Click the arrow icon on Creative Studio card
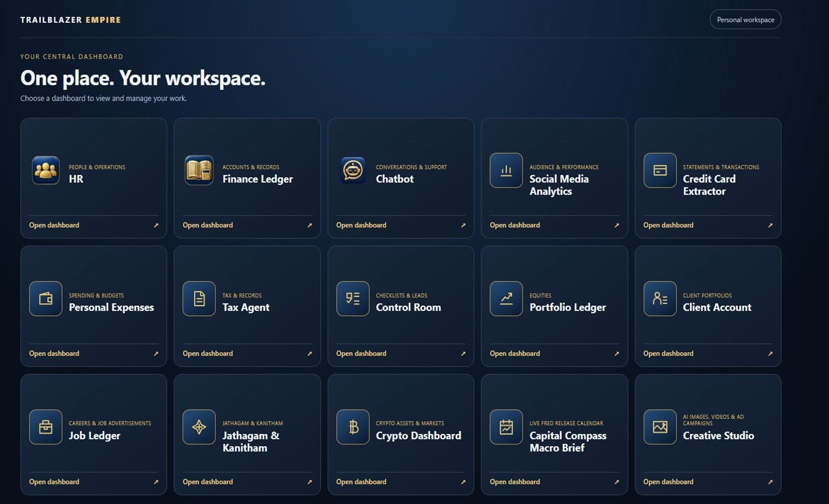 click(770, 482)
